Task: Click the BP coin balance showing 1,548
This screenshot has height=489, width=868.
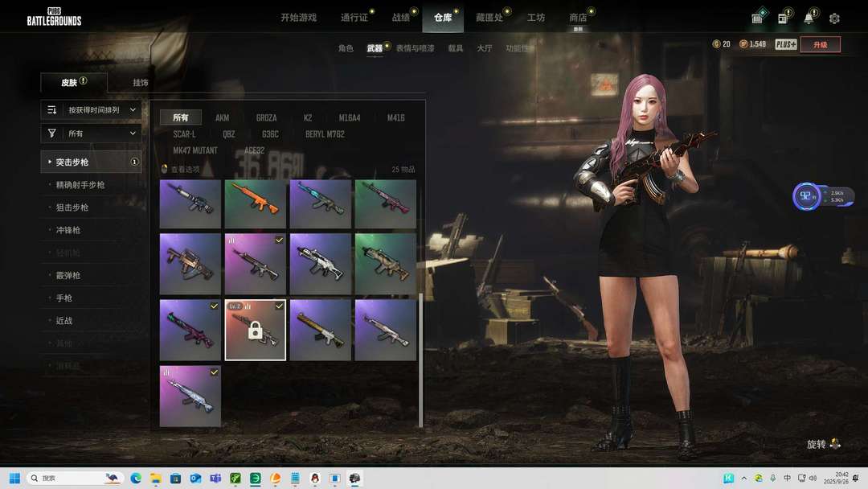Action: click(x=753, y=43)
